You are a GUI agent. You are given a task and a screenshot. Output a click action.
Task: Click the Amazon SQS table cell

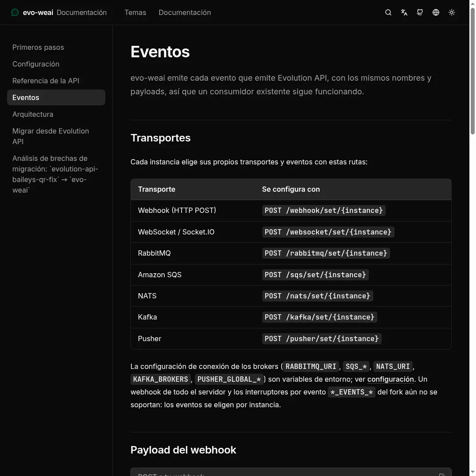[160, 275]
